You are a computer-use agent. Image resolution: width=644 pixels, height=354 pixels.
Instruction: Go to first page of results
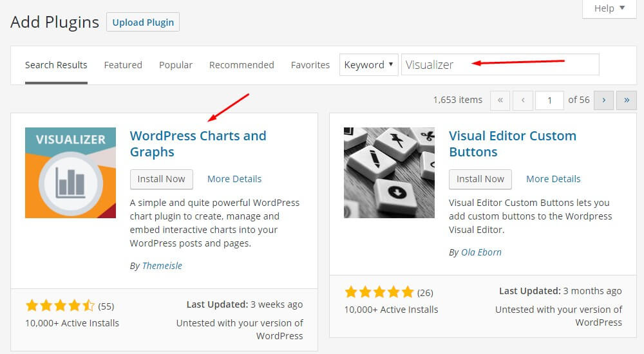tap(500, 100)
